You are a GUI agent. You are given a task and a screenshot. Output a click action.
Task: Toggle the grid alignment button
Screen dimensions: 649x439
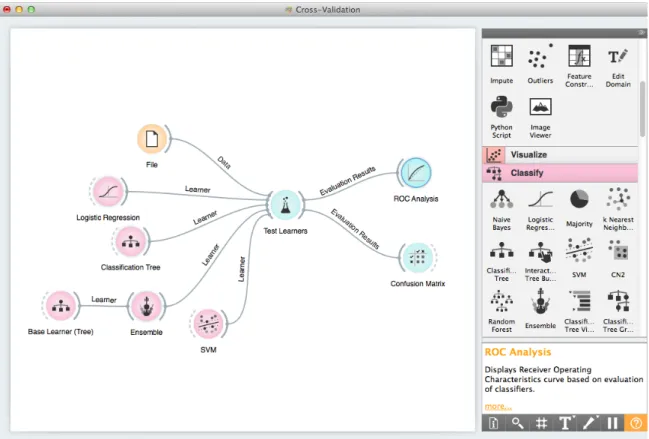pyautogui.click(x=541, y=423)
